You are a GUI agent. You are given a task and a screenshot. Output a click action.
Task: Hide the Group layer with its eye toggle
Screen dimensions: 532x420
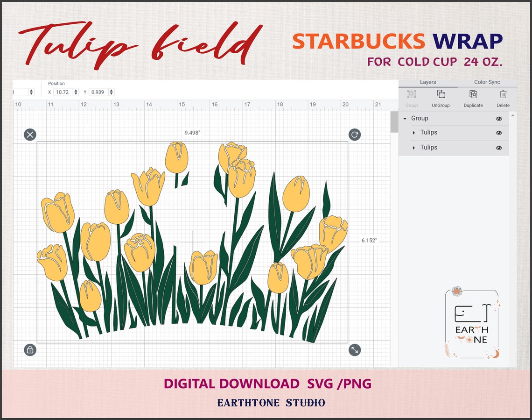coord(498,118)
